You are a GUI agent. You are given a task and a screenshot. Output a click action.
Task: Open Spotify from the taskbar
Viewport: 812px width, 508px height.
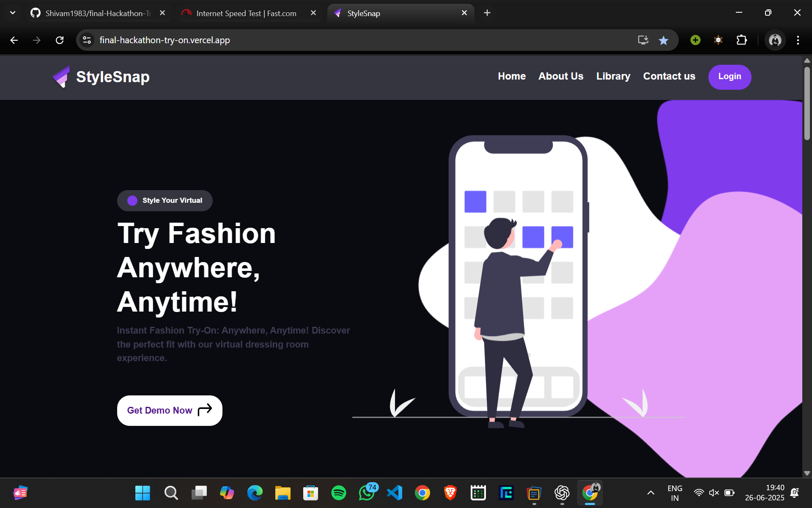coord(338,493)
